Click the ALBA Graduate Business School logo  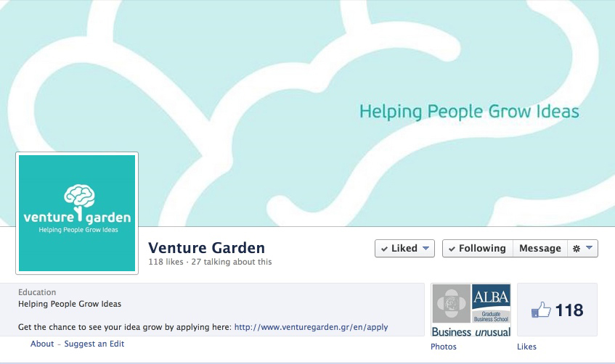(x=492, y=304)
